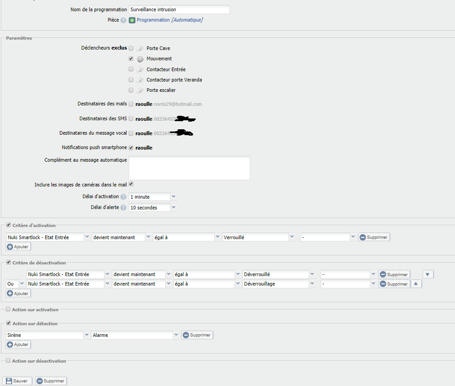The image size is (455, 386).
Task: Tick the Porte escalier checkbox
Action: pyautogui.click(x=131, y=90)
